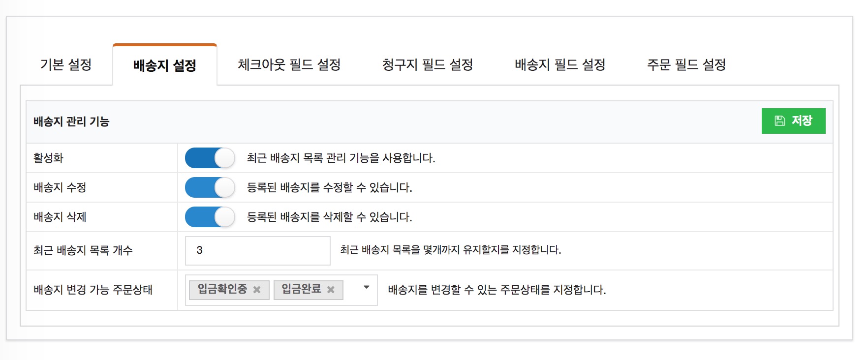Click the 최근 배송지 목록 개수 input

click(257, 250)
